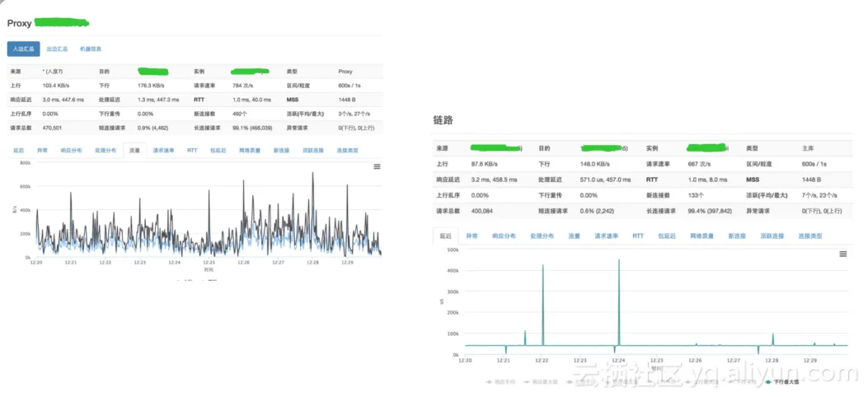Select 链路 chart 活跃连接 tab
This screenshot has height=397, width=868.
tap(772, 236)
